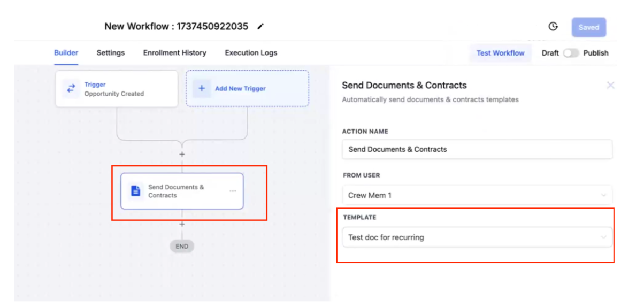Go to the Execution Logs tab
The height and width of the screenshot is (307, 644).
click(x=251, y=53)
